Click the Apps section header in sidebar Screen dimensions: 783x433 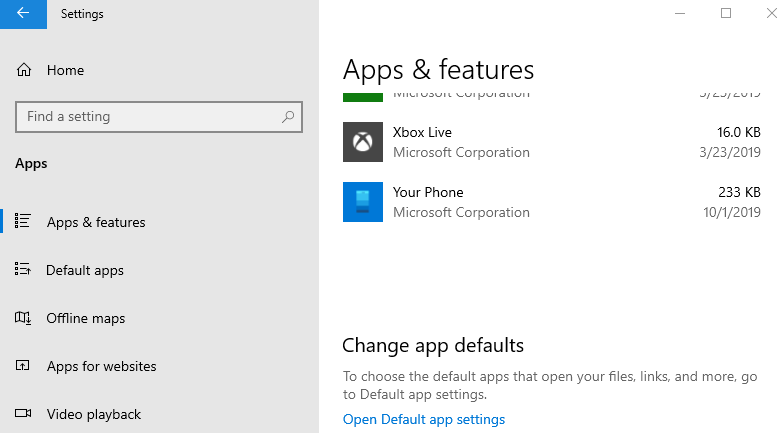(31, 164)
